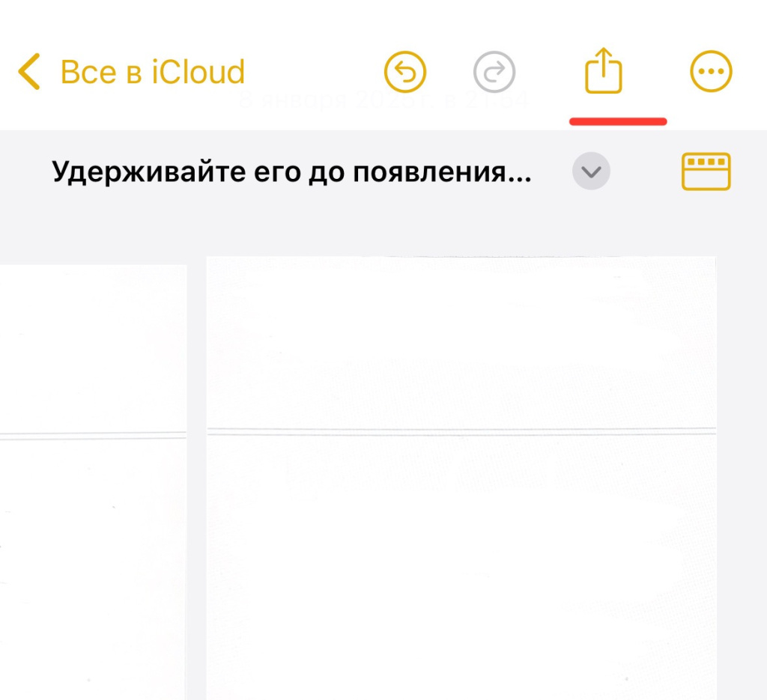Expand the document title dropdown chevron
This screenshot has width=767, height=700.
pos(591,172)
